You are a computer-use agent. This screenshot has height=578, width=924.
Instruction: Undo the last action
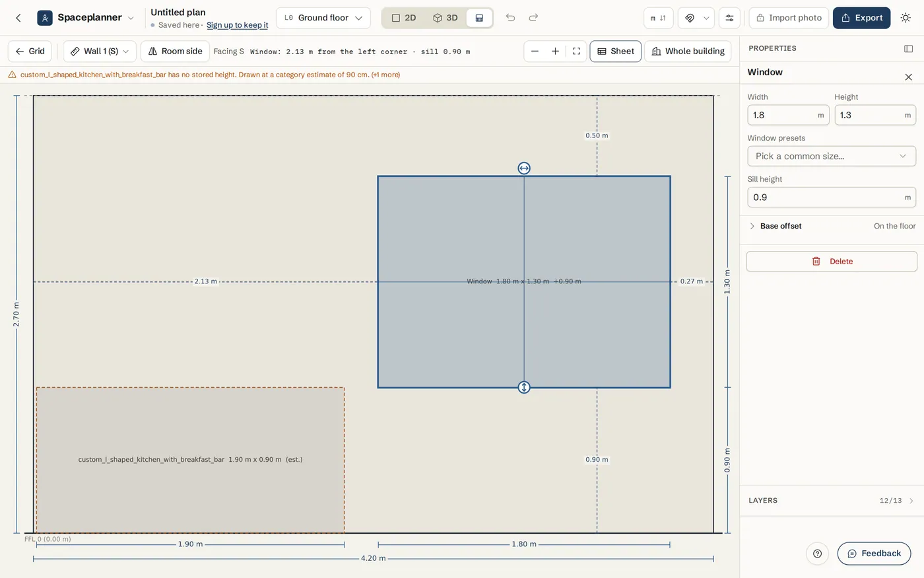[510, 18]
